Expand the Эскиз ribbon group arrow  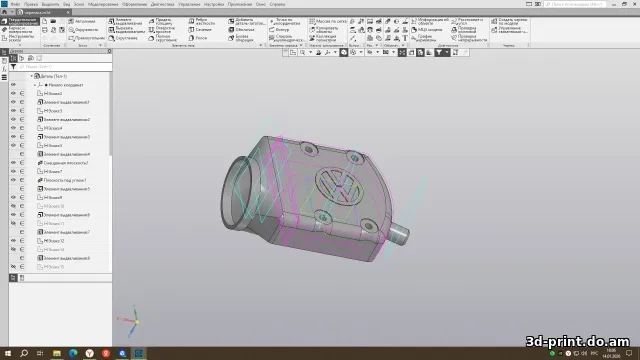[x=100, y=45]
